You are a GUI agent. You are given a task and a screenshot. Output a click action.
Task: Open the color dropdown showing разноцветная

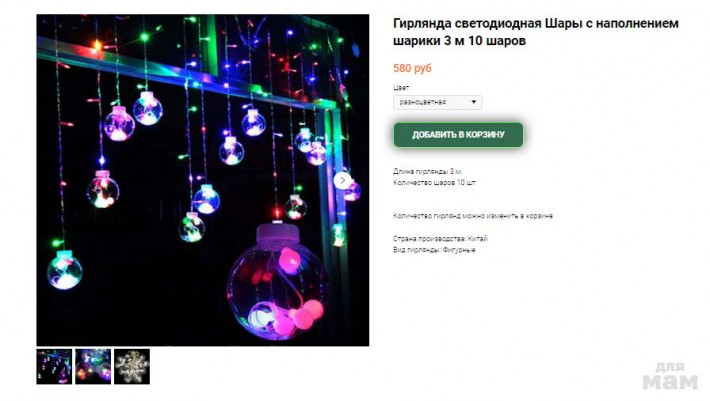[x=437, y=102]
